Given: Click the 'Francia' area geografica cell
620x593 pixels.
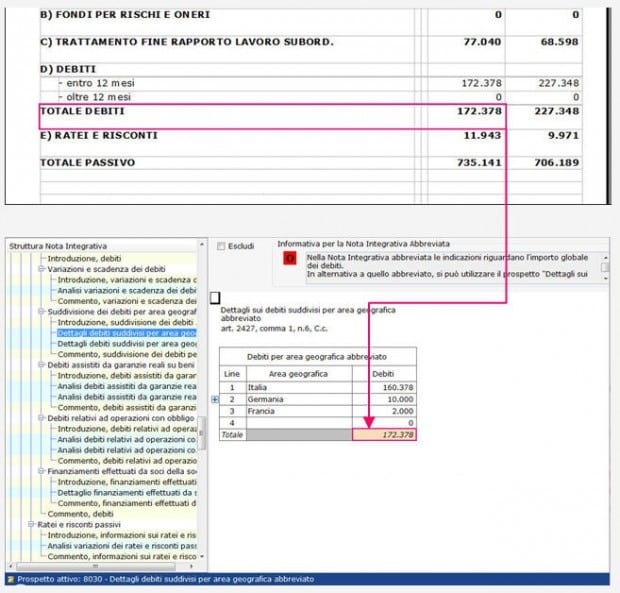Looking at the screenshot, I should point(299,411).
